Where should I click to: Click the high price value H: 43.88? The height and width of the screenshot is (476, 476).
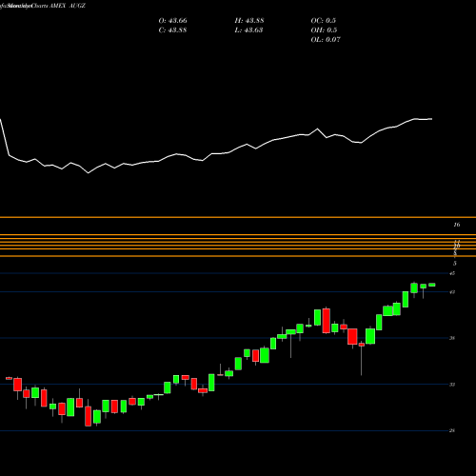(249, 21)
